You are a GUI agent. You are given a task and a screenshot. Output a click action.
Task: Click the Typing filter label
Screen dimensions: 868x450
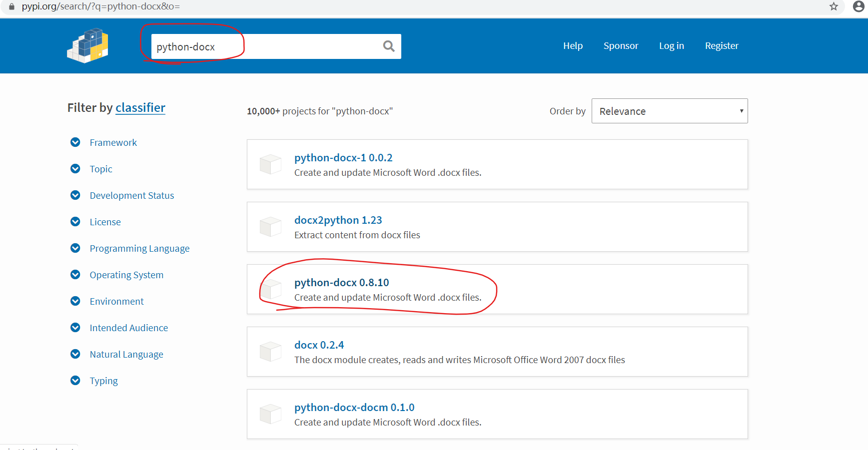pos(104,381)
